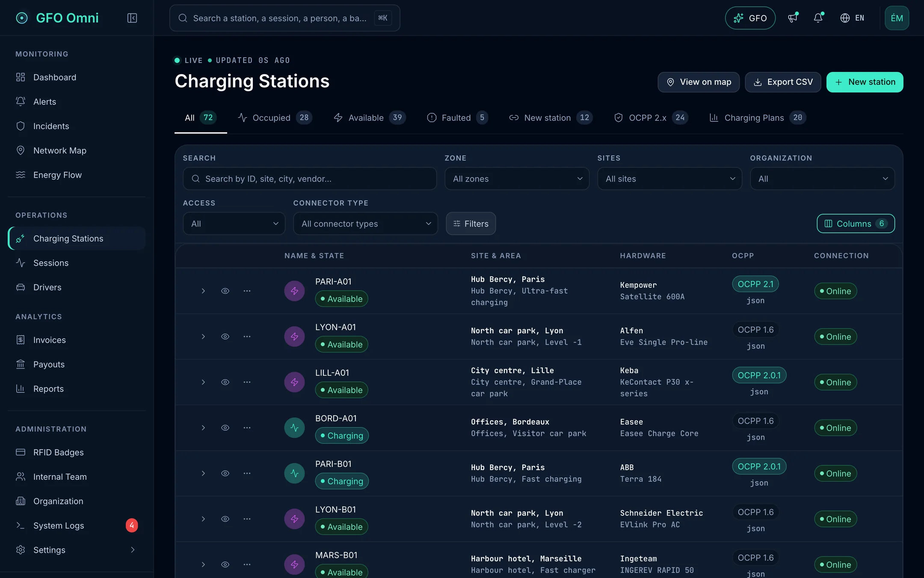
Task: Open System Logs in sidebar
Action: pos(77,526)
